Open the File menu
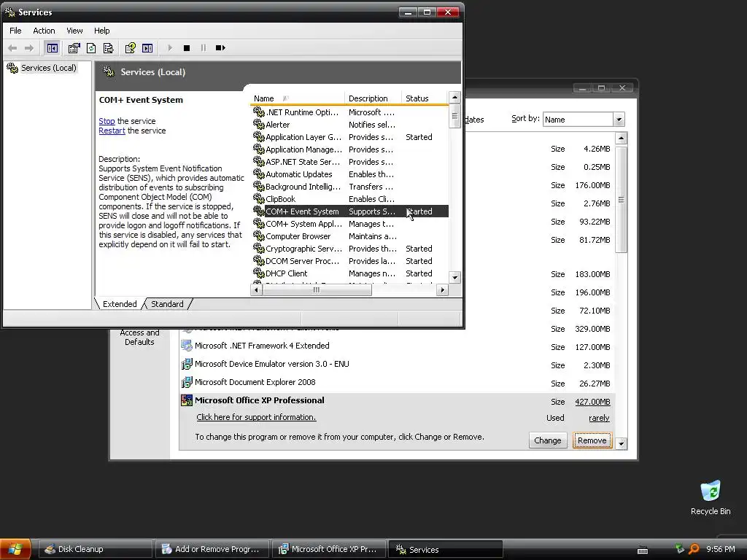Screen dimensions: 747x560 pyautogui.click(x=15, y=31)
